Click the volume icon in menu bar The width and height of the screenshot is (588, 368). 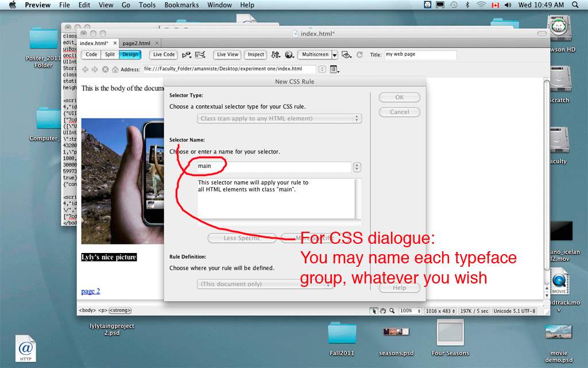click(x=508, y=5)
